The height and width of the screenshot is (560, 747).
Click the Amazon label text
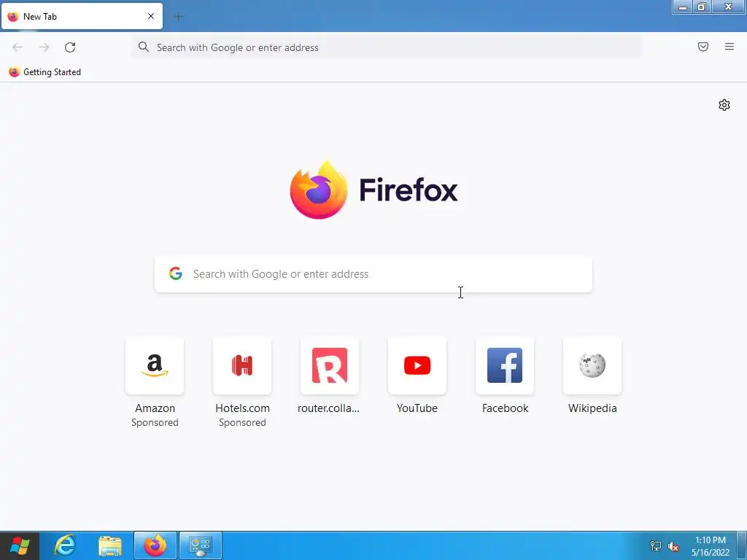coord(155,408)
